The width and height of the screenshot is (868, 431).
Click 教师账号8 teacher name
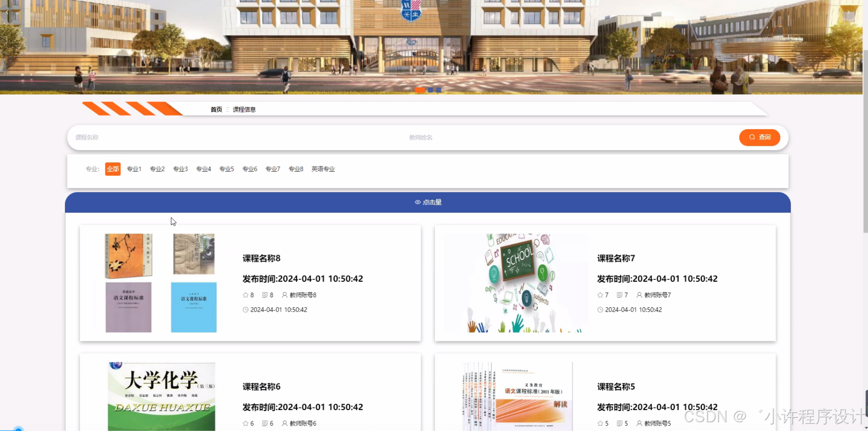[303, 295]
